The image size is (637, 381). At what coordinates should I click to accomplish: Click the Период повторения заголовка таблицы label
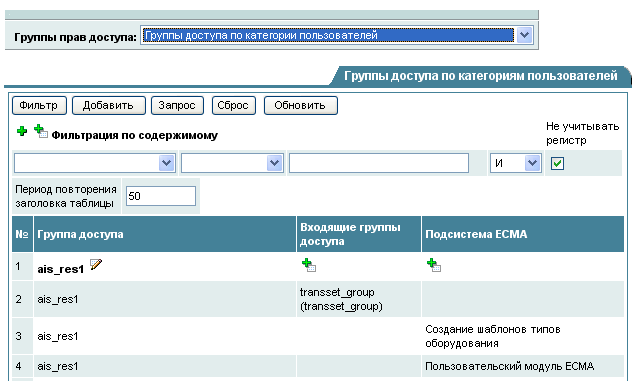pos(66,196)
